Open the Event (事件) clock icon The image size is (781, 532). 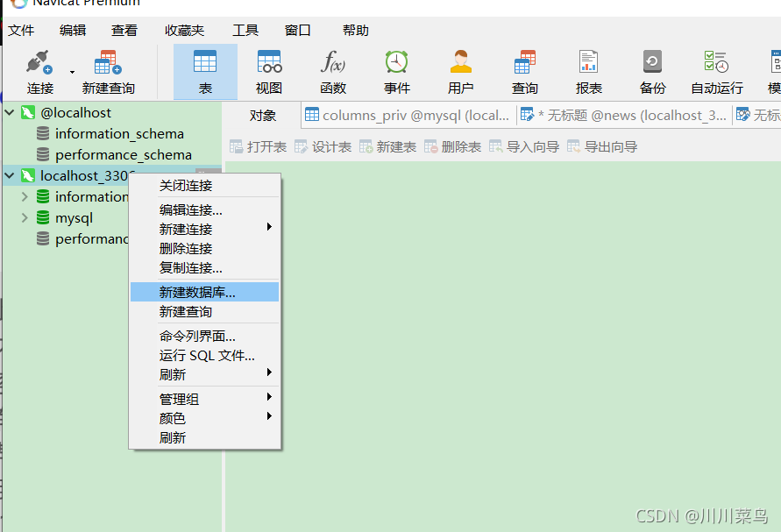[x=396, y=61]
